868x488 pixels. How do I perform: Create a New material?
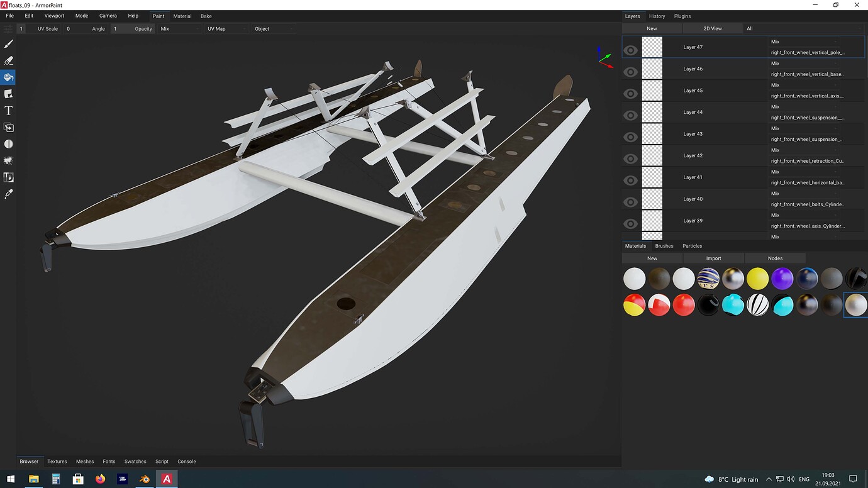(x=652, y=258)
